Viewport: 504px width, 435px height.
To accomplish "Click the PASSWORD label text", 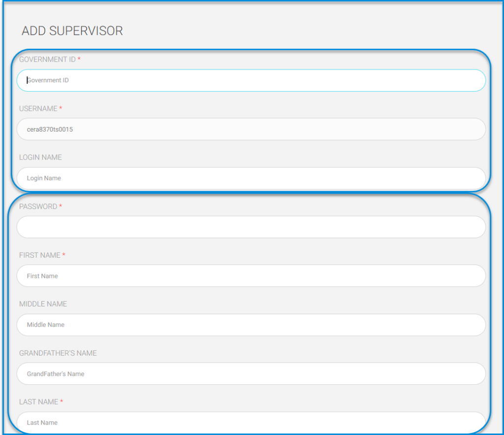I will click(x=38, y=206).
